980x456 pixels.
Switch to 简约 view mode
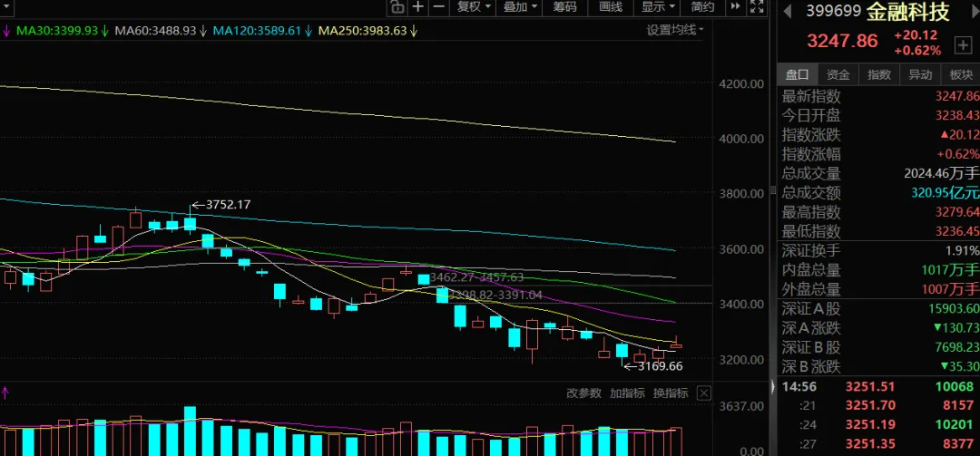pos(703,7)
